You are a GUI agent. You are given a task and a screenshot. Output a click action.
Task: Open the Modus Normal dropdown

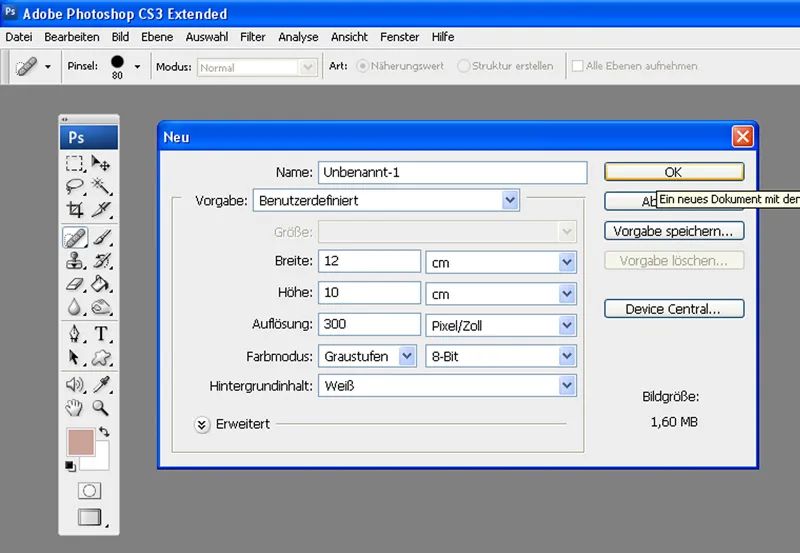pos(257,67)
